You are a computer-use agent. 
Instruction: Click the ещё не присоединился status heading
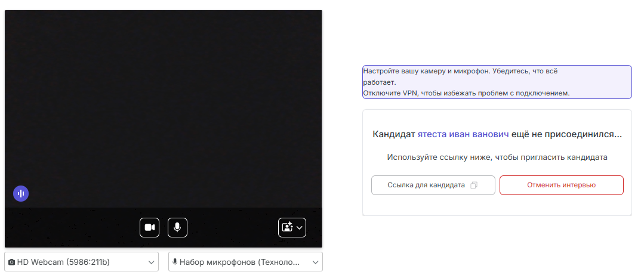tap(566, 135)
